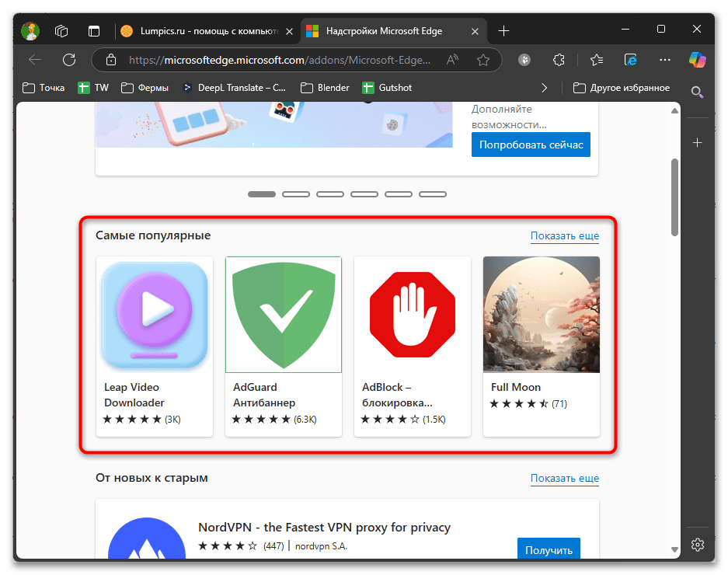Click the Самые популярные heading
Screen dimensions: 728x575
[x=153, y=235]
